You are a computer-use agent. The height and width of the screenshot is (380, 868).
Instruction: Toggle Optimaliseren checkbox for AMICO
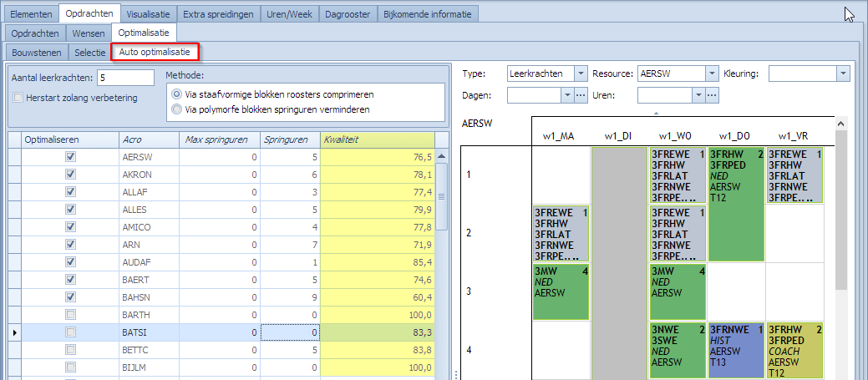(x=70, y=227)
